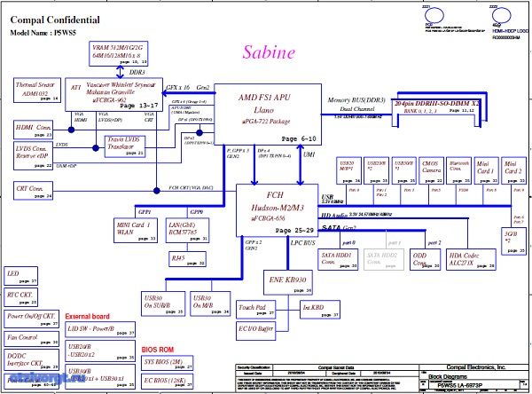This screenshot has height=394, width=532.
Task: Click the EC I/O Buffer box
Action: 255,331
